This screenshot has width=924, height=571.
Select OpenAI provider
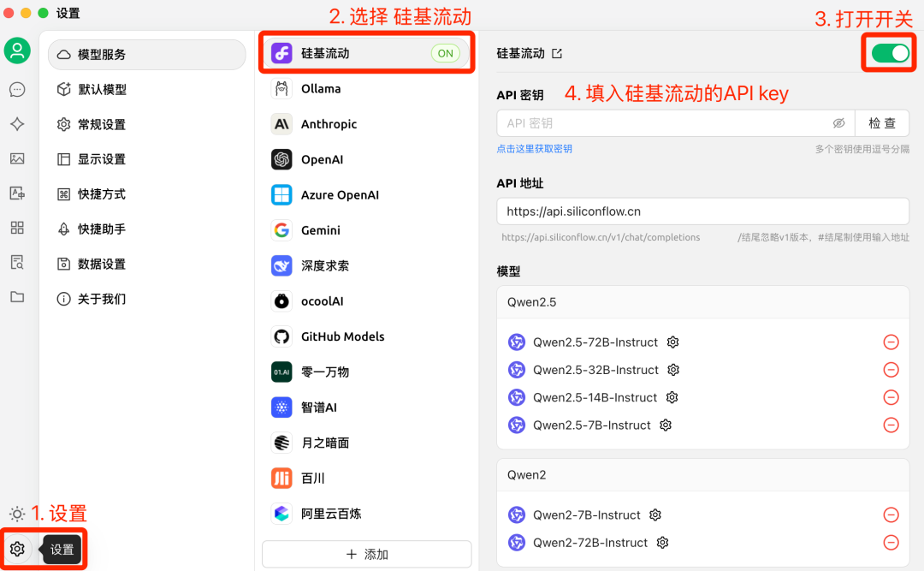coord(366,159)
